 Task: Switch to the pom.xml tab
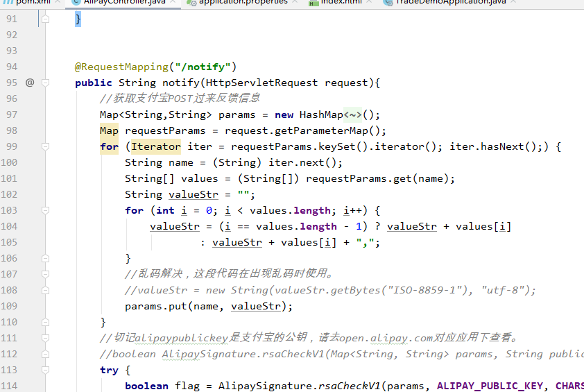coord(33,2)
